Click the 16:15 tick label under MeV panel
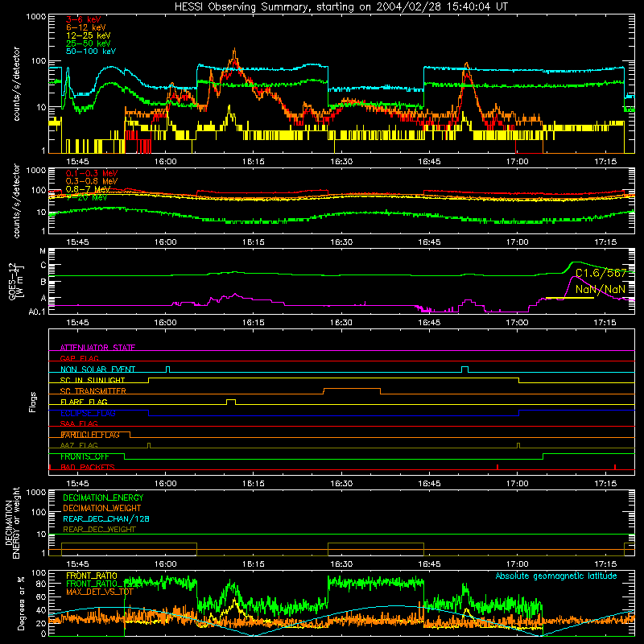Screen dimensions: 644x644 point(253,242)
